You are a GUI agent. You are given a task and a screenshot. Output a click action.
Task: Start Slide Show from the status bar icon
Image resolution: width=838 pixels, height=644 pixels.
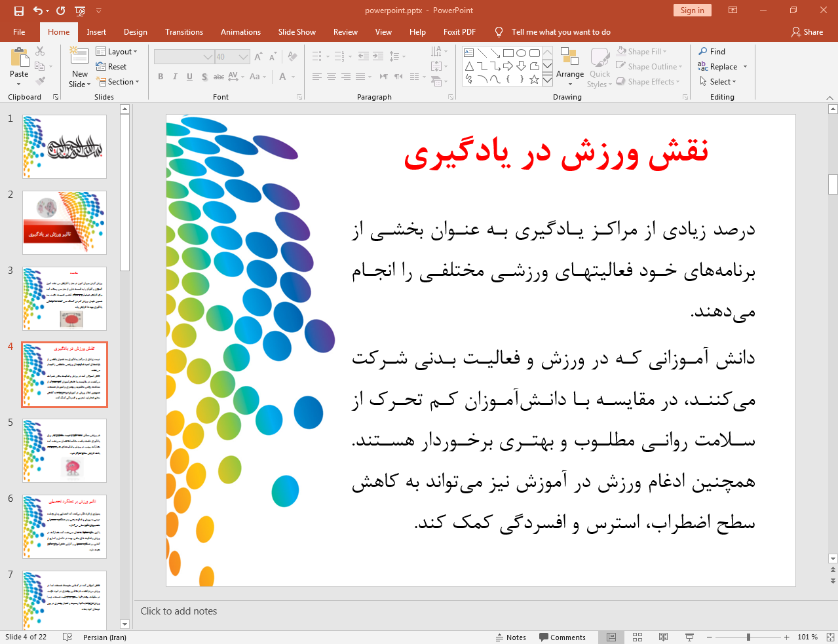click(x=689, y=637)
